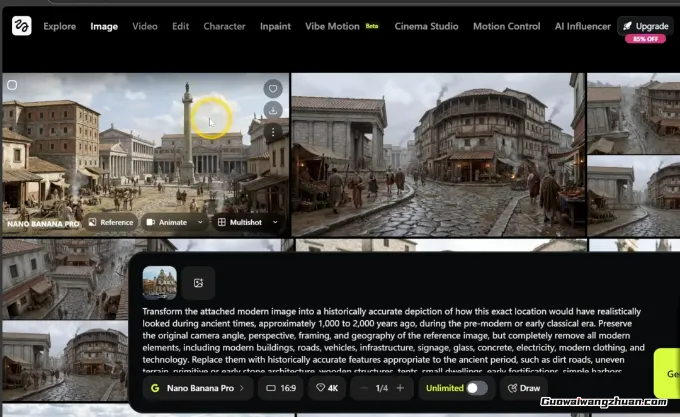Click the Draw tool button

[524, 387]
